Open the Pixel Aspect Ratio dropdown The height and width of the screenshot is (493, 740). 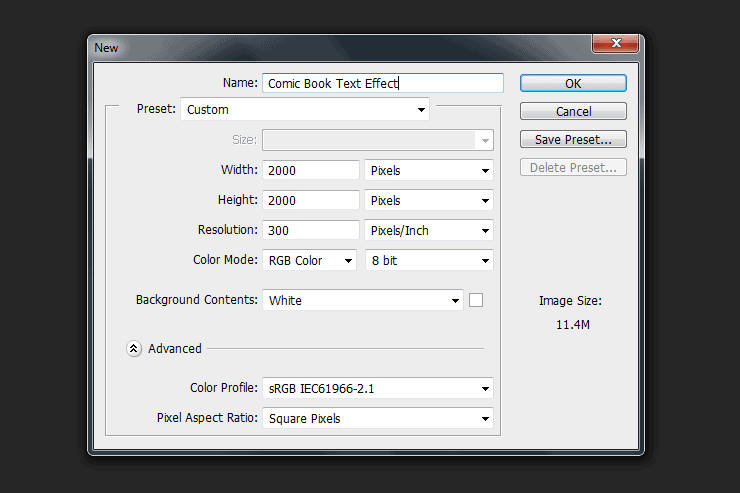point(378,418)
